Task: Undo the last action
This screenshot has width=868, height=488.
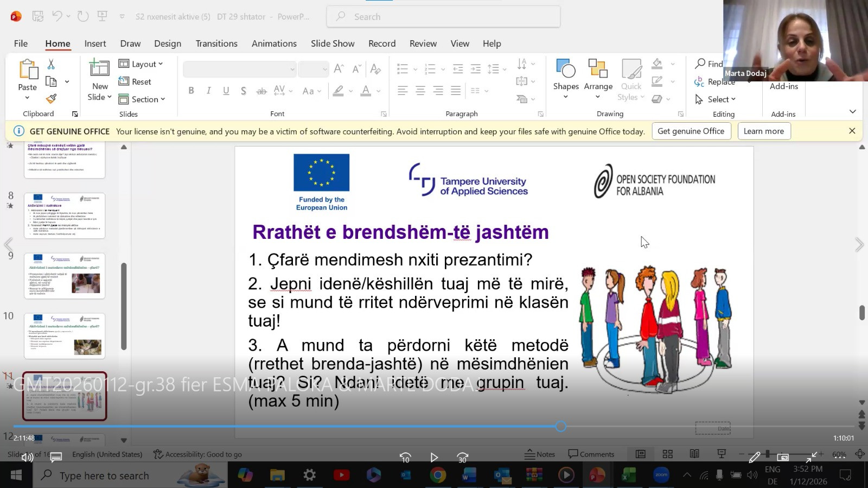Action: coord(57,16)
